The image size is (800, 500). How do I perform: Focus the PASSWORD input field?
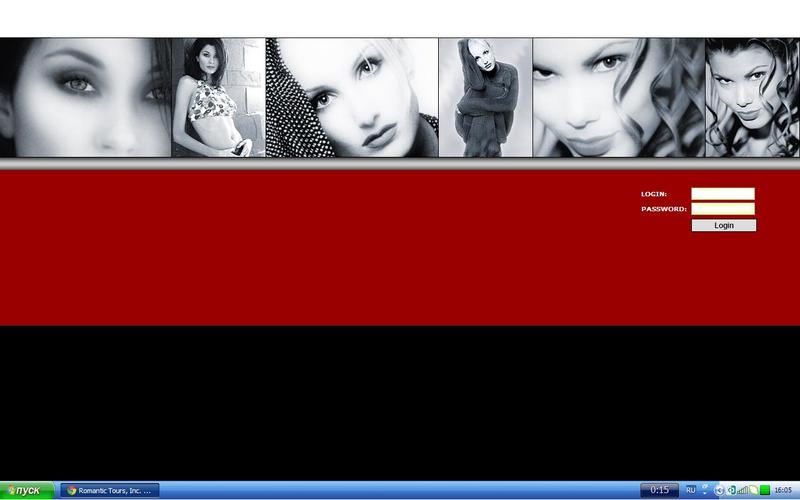[x=722, y=209]
